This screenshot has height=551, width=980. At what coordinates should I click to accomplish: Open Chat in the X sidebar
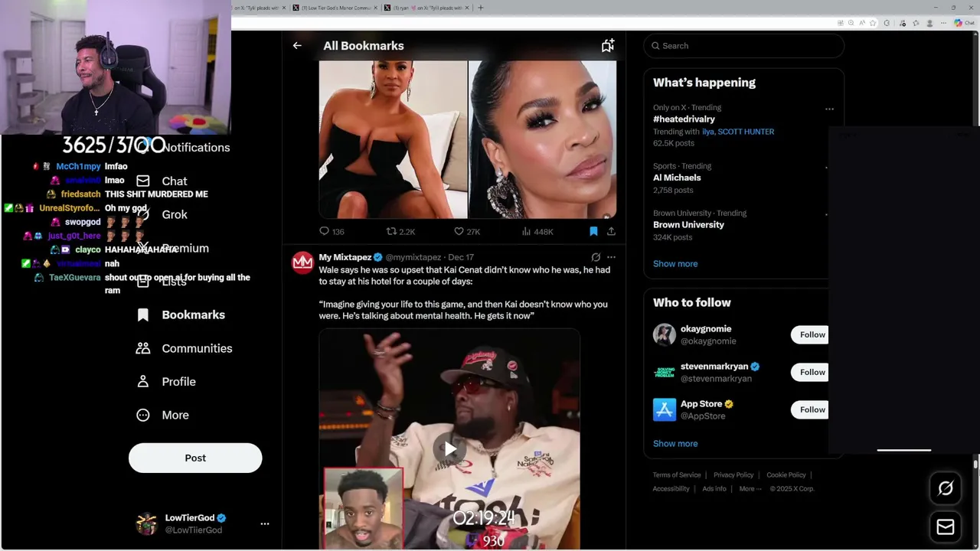tap(174, 181)
